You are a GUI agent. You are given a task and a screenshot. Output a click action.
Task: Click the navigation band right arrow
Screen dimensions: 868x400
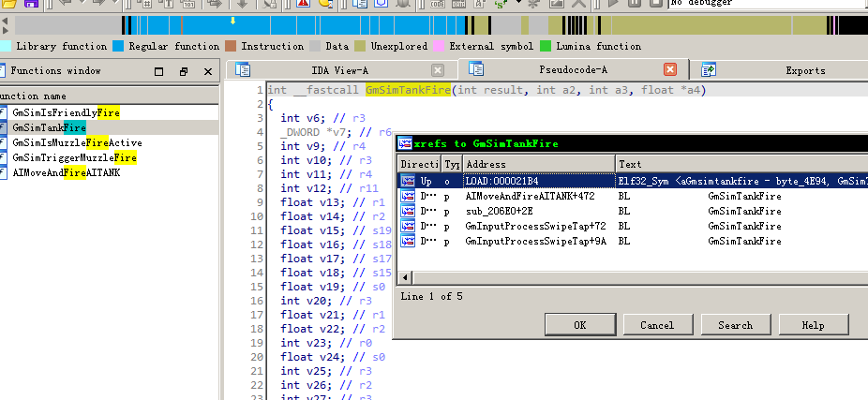5,30
